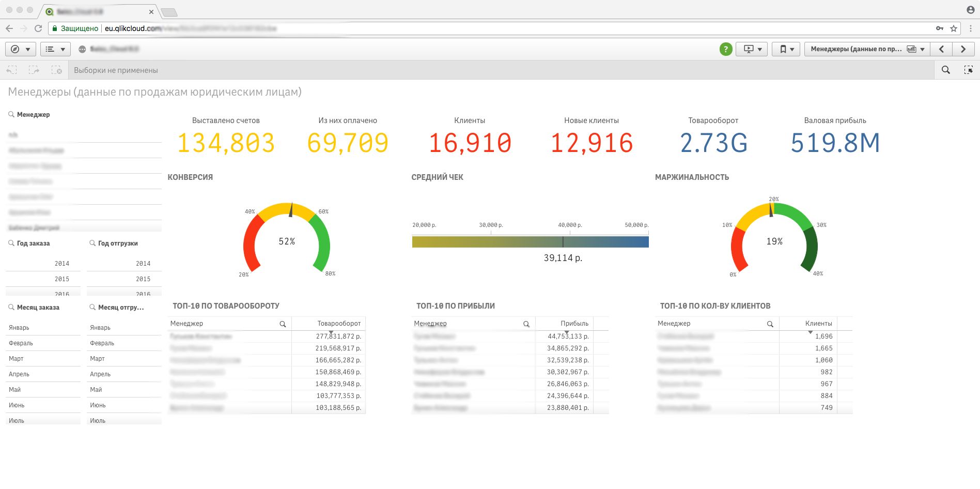
Task: Select Май in Месяц отгрузки
Action: [x=124, y=389]
